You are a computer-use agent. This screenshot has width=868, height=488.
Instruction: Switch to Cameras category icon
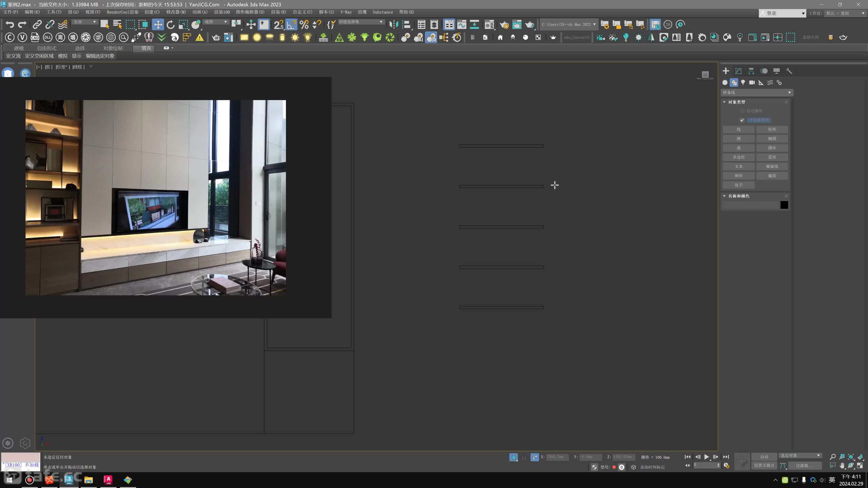point(752,82)
